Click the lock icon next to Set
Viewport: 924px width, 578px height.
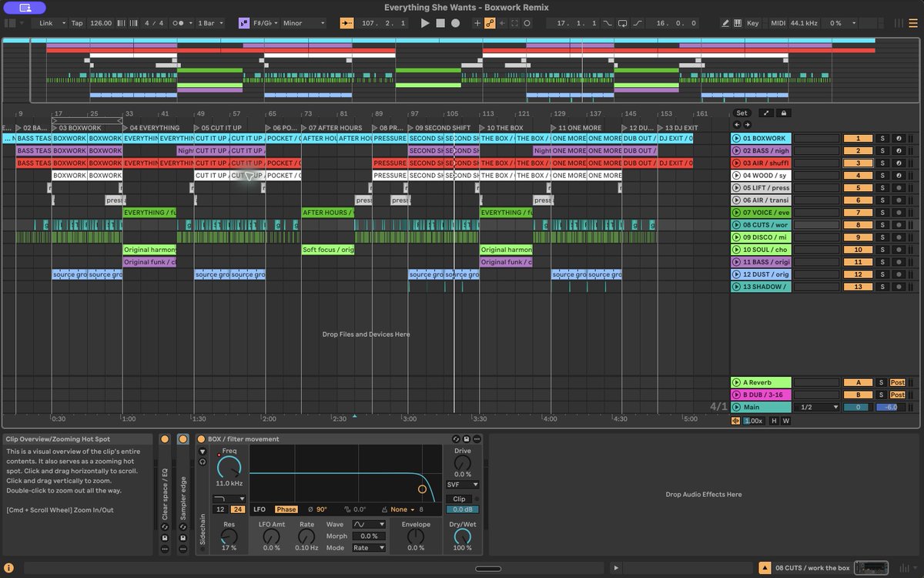click(x=784, y=113)
